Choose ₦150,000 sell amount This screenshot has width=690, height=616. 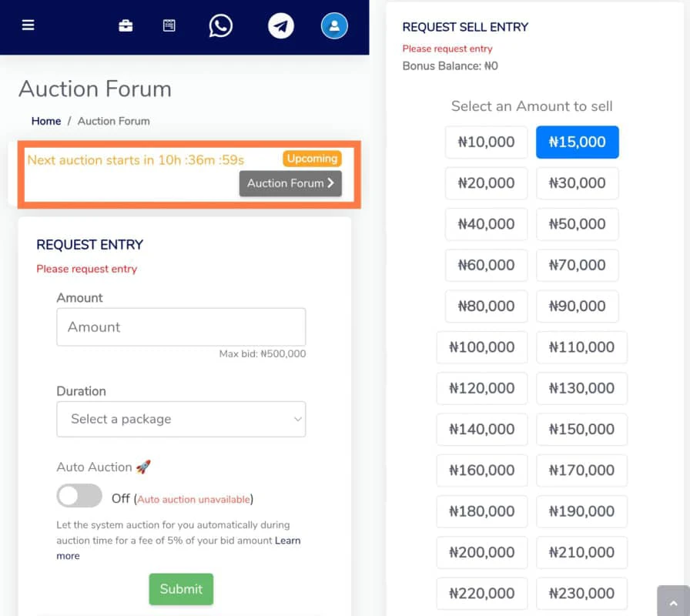tap(581, 429)
